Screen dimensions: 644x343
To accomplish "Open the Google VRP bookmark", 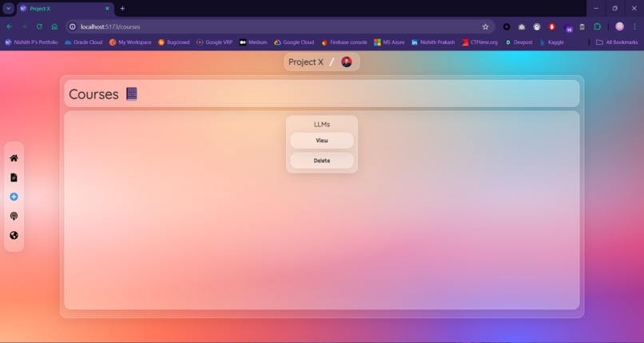I will pyautogui.click(x=214, y=42).
